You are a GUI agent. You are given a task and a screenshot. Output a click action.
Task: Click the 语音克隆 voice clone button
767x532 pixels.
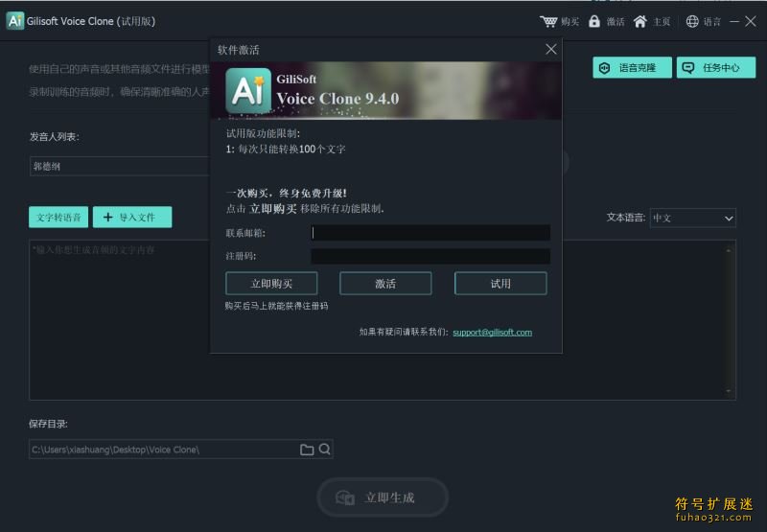tap(632, 67)
